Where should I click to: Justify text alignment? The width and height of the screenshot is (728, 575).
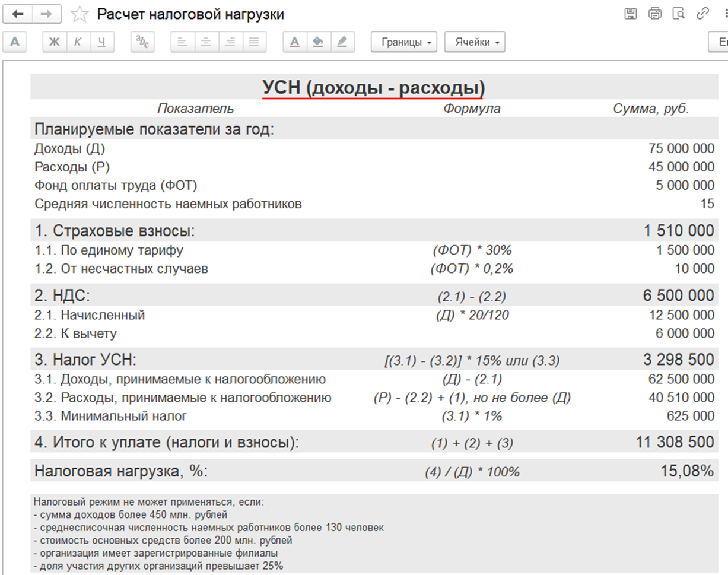point(254,42)
